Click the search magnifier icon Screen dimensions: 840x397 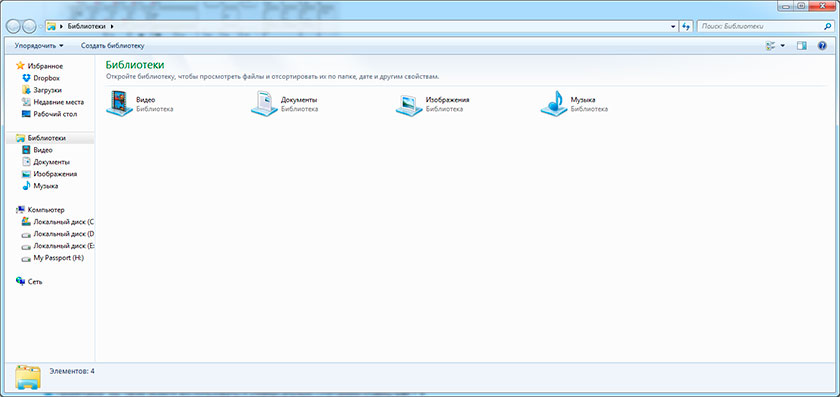click(828, 26)
